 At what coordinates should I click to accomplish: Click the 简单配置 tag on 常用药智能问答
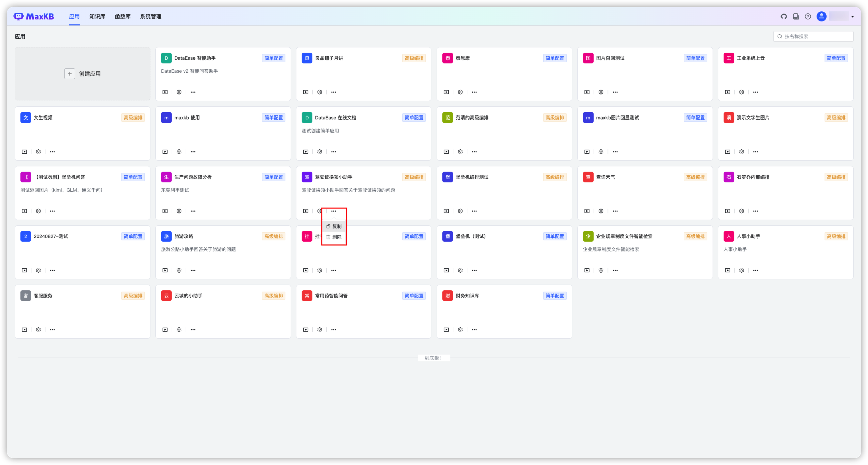(x=414, y=296)
